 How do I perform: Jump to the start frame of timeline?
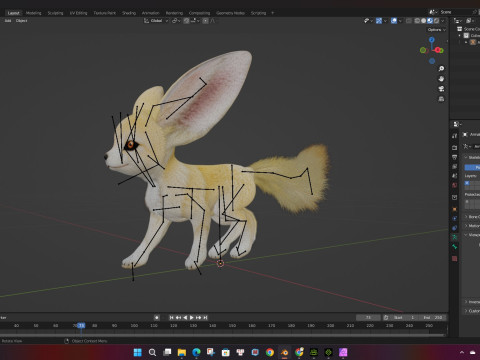click(171, 317)
